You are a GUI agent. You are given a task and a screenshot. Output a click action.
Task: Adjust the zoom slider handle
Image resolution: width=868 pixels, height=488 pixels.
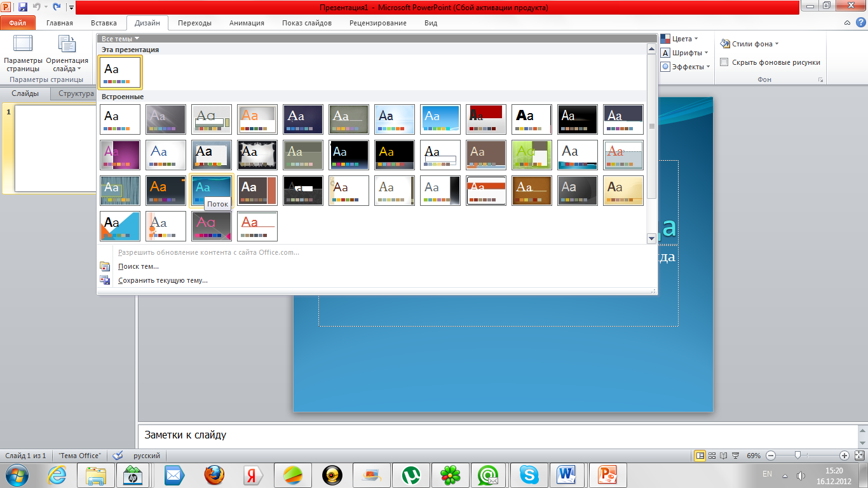[797, 456]
